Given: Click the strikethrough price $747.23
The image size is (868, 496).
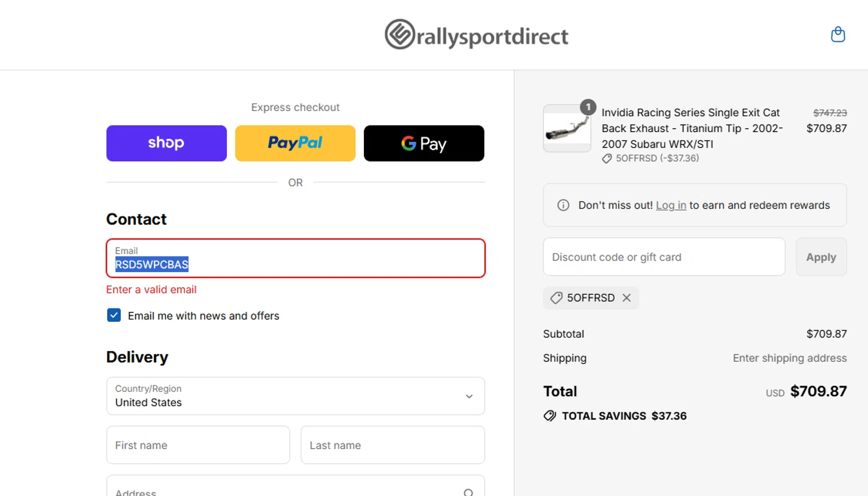Looking at the screenshot, I should pyautogui.click(x=830, y=113).
